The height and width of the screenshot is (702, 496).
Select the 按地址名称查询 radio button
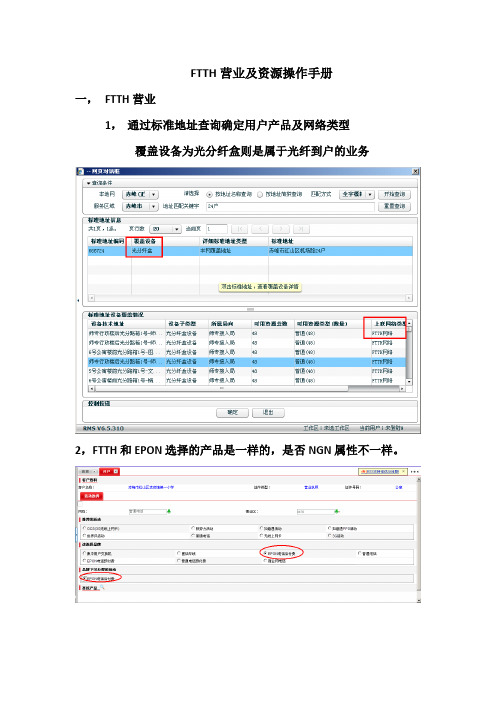click(209, 195)
